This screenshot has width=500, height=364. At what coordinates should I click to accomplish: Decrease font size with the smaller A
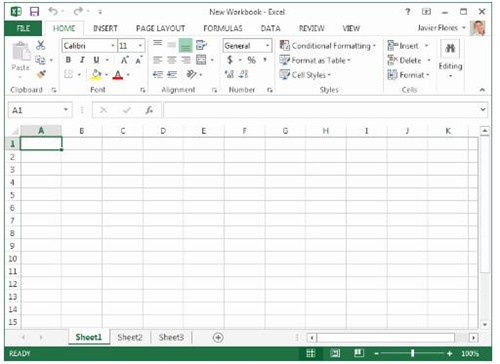[139, 60]
